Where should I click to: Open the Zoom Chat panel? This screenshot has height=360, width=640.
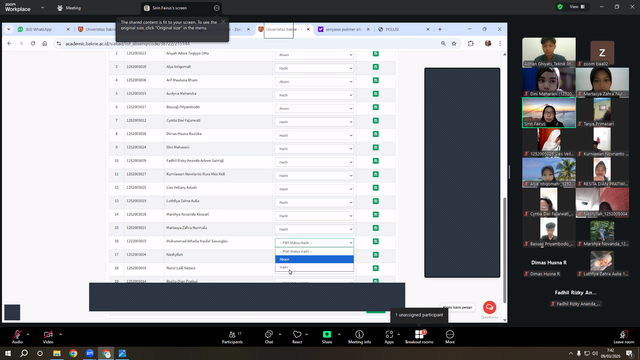click(269, 337)
